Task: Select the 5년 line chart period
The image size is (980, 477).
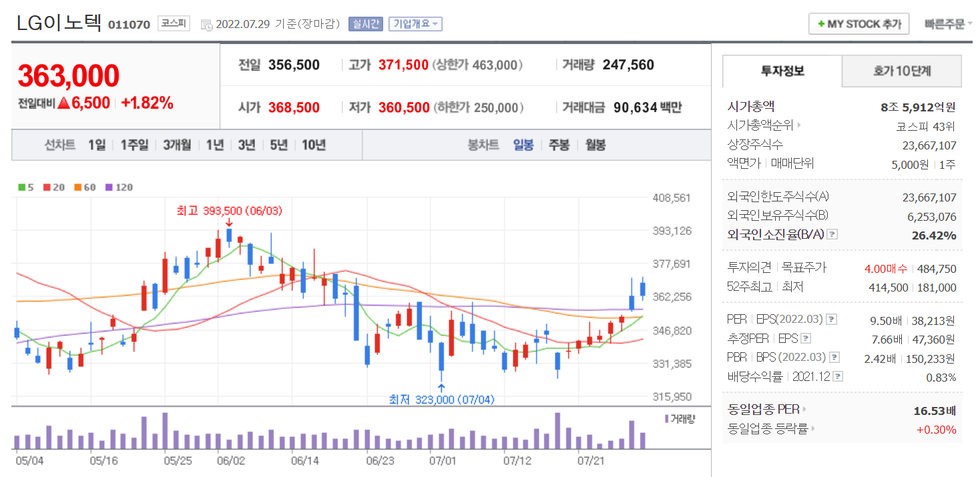Action: point(279,145)
